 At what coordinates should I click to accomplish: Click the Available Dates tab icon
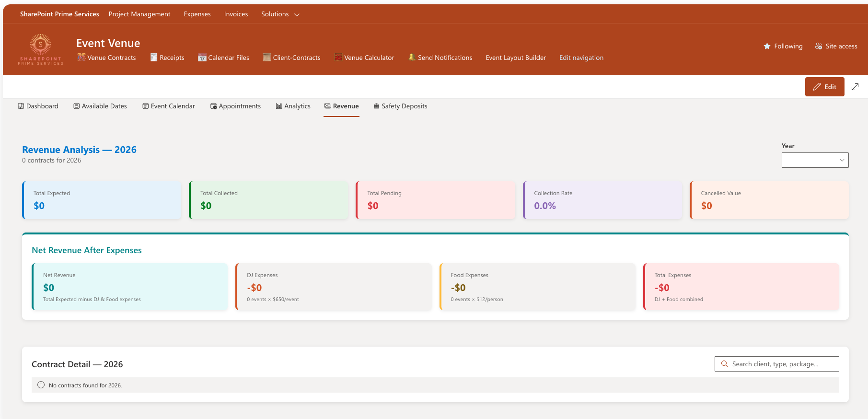pyautogui.click(x=77, y=106)
